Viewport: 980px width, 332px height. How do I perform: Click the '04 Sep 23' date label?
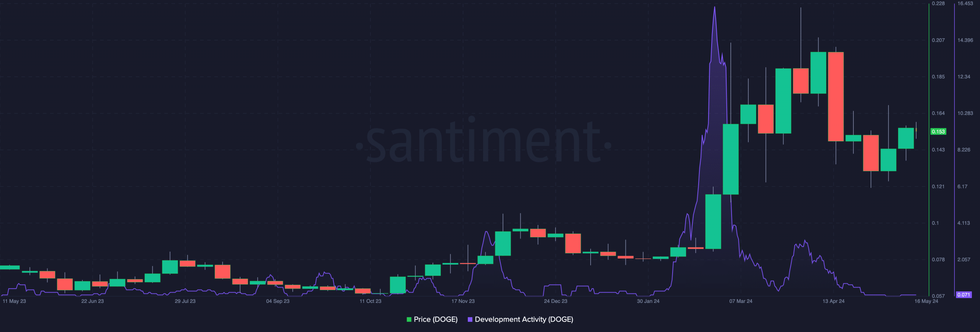click(278, 301)
